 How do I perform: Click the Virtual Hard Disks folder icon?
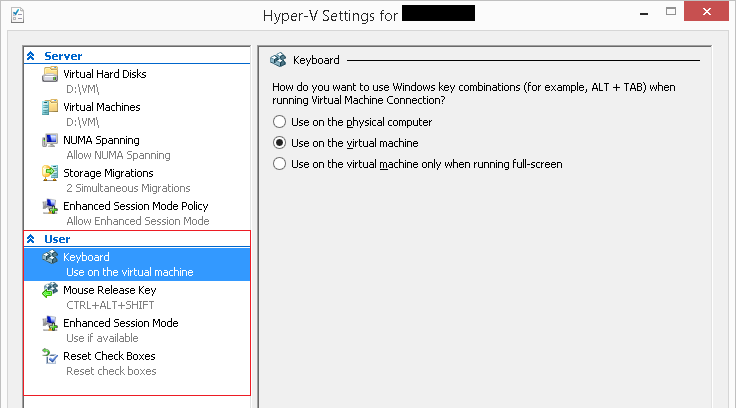(50, 74)
